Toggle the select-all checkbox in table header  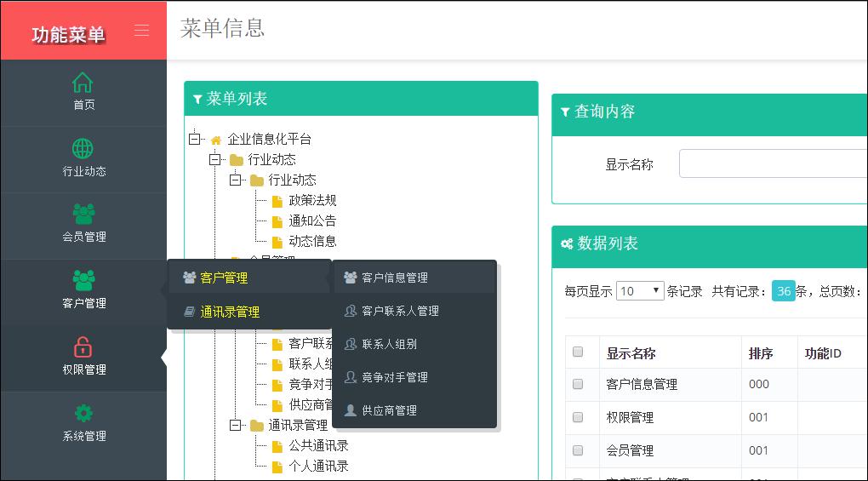(578, 352)
